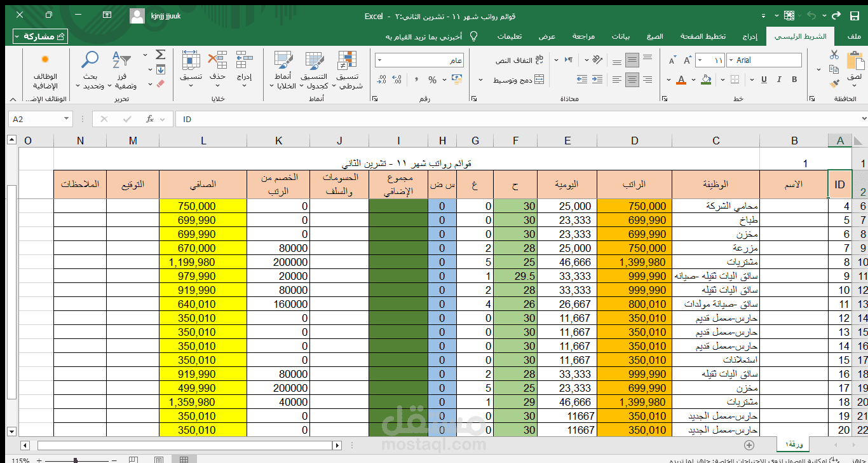This screenshot has width=868, height=463.
Task: Click the Increase Decimal icon
Action: click(397, 79)
